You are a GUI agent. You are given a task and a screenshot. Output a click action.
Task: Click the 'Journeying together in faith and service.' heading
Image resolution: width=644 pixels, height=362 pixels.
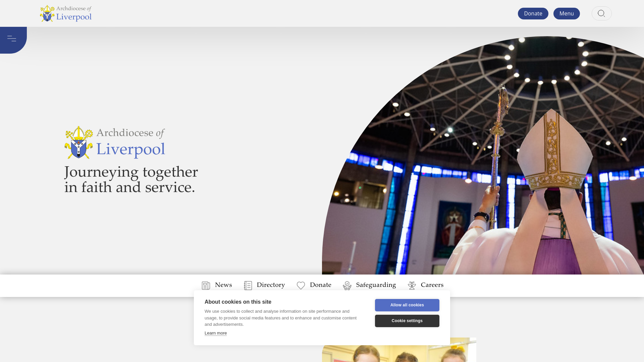[x=131, y=179]
